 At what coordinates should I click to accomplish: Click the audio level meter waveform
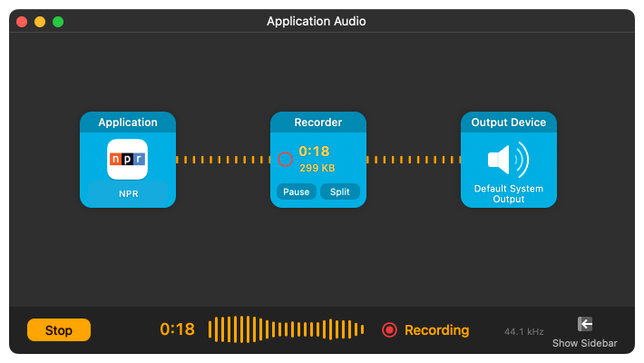[286, 329]
